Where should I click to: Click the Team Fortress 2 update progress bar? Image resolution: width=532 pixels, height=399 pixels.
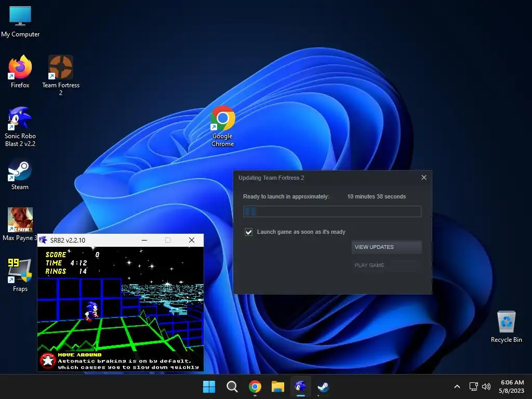pyautogui.click(x=332, y=211)
